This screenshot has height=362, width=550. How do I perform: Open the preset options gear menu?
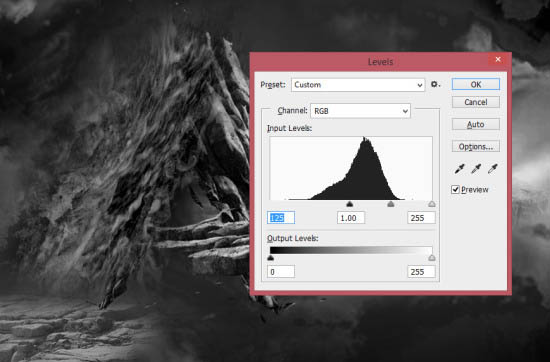tap(435, 85)
